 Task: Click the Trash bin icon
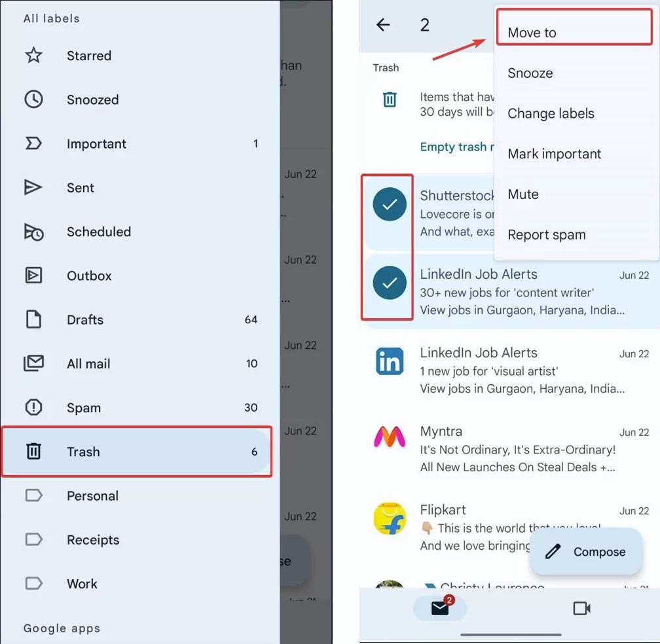pyautogui.click(x=33, y=452)
